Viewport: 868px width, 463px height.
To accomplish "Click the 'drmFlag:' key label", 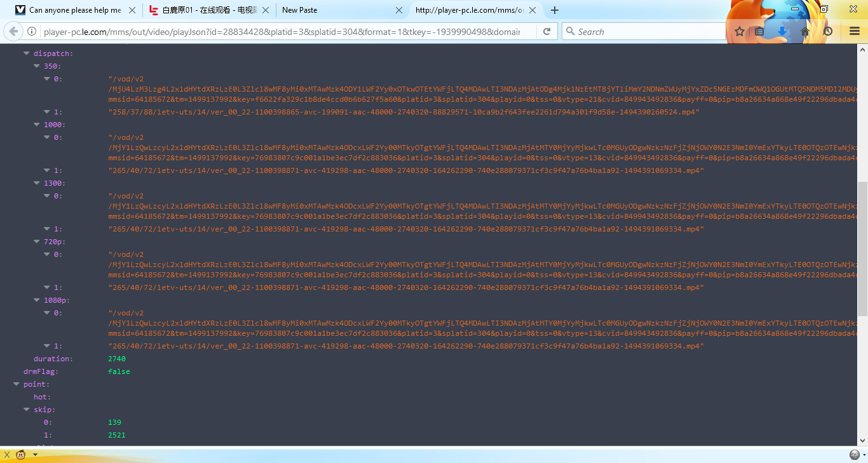I will [41, 371].
